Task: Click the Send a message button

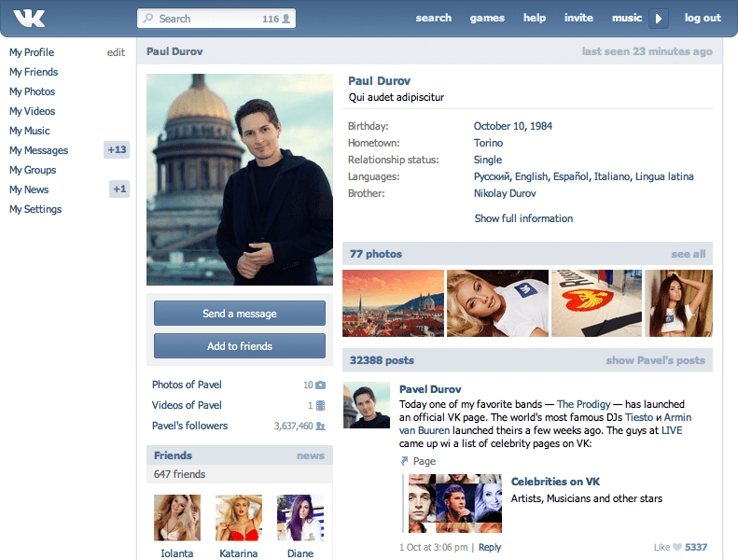Action: tap(240, 314)
